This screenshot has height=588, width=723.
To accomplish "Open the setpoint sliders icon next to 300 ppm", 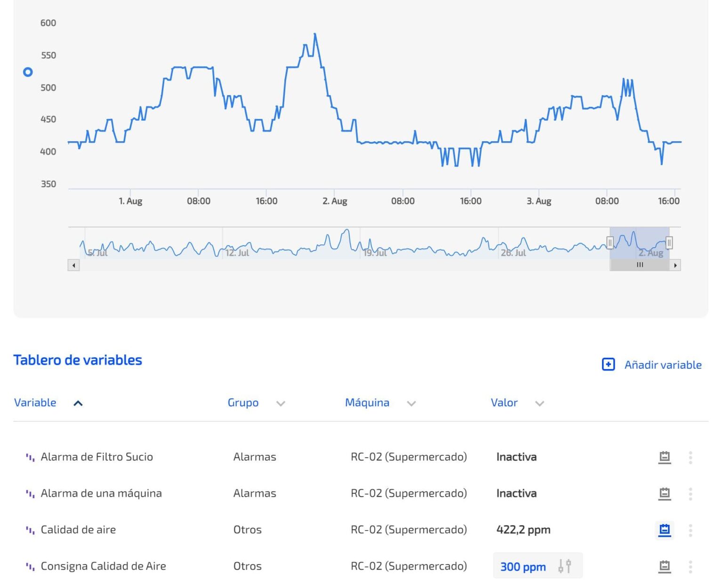I will pos(565,566).
